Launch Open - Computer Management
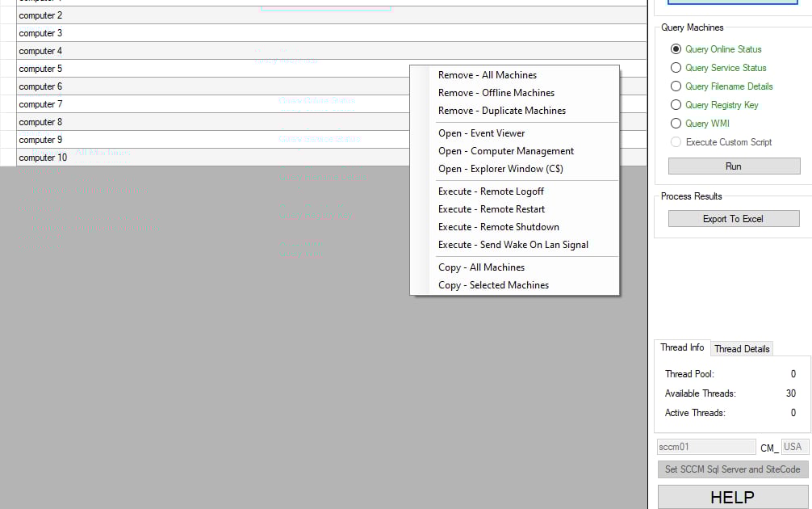812x509 pixels. (x=506, y=151)
